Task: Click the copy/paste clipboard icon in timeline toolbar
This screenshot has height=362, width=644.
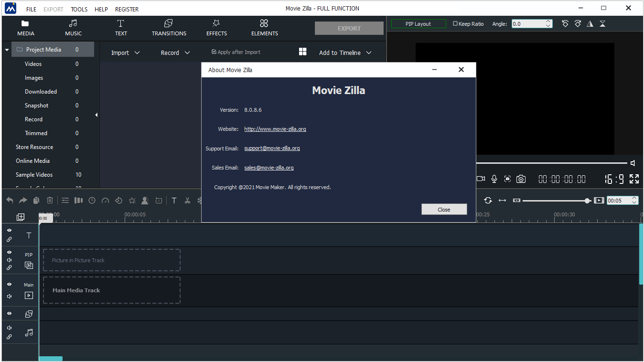Action: (x=36, y=201)
